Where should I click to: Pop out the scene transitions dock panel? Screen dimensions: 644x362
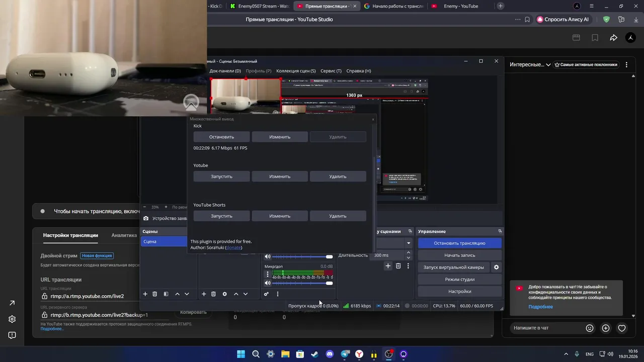pyautogui.click(x=410, y=231)
